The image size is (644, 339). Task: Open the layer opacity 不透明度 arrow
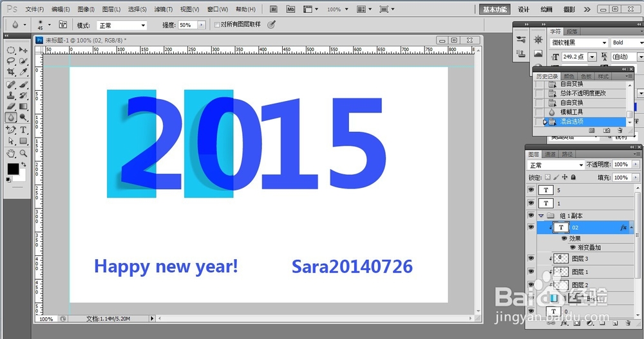[636, 165]
